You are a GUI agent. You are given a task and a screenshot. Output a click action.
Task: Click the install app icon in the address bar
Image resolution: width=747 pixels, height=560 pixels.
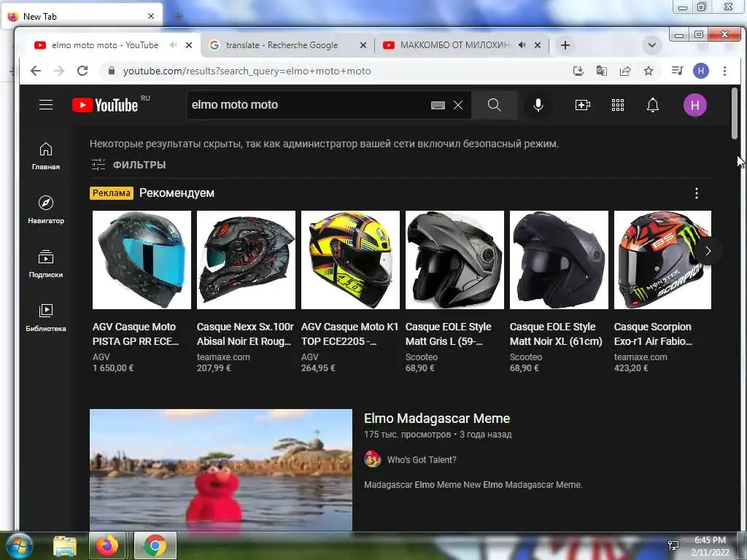point(578,71)
